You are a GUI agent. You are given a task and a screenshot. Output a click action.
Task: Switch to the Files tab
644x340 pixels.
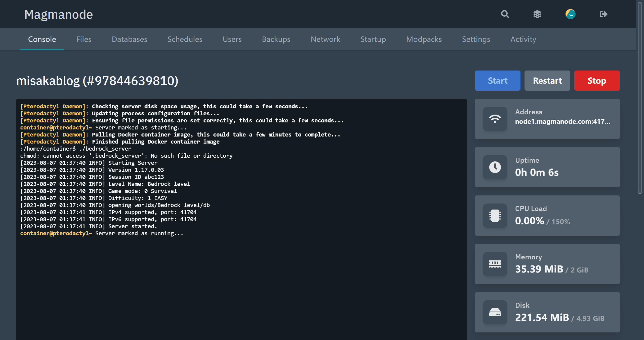[x=84, y=39]
